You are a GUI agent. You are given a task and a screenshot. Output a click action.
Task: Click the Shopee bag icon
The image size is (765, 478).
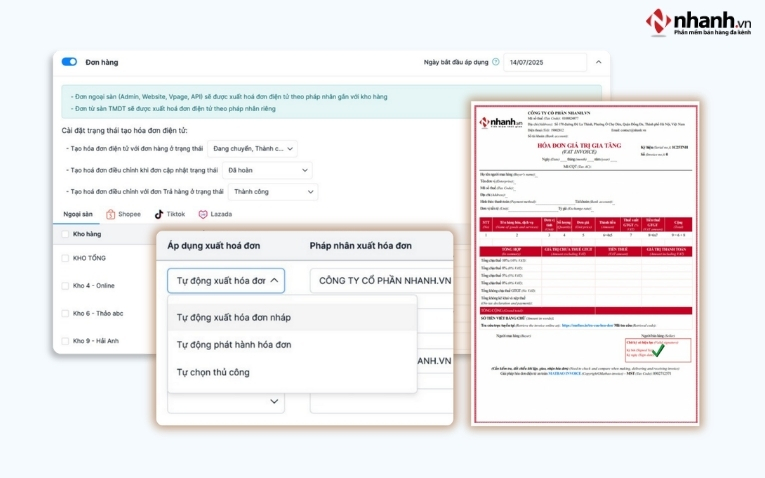(x=111, y=214)
